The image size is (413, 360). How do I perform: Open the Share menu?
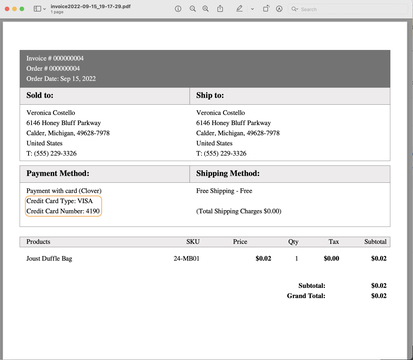220,9
